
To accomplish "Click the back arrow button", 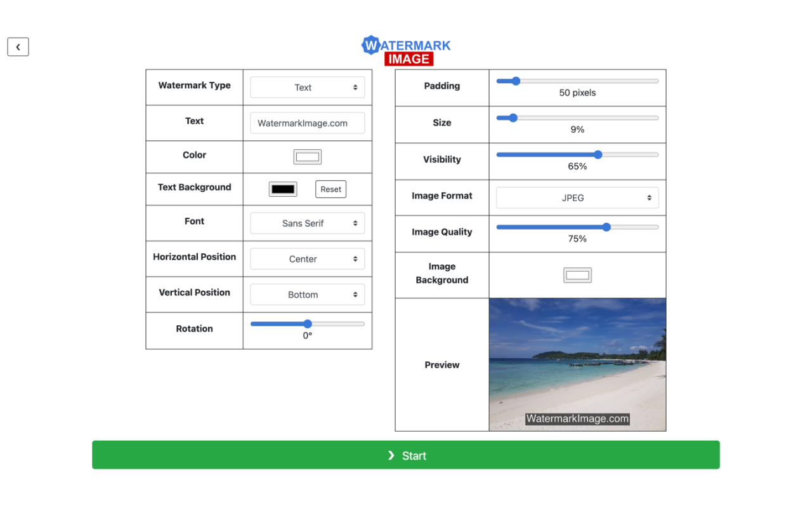I will (18, 47).
